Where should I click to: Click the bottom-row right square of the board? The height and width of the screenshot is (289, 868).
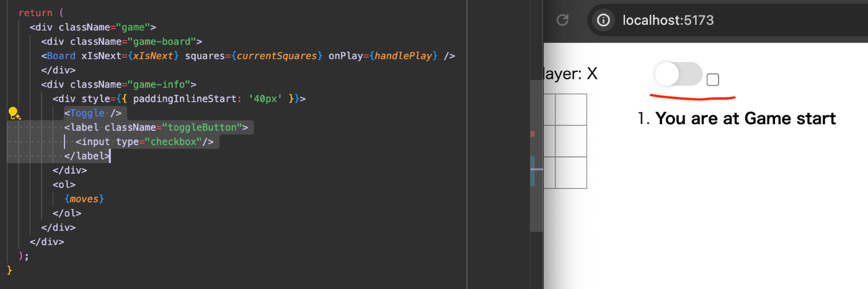(570, 172)
